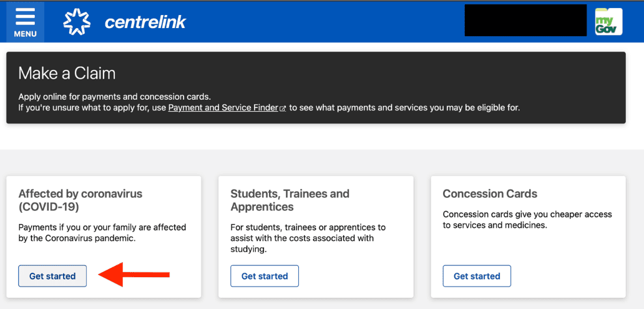Click the red arrow graphic
Screen dimensions: 644x309
click(x=134, y=275)
